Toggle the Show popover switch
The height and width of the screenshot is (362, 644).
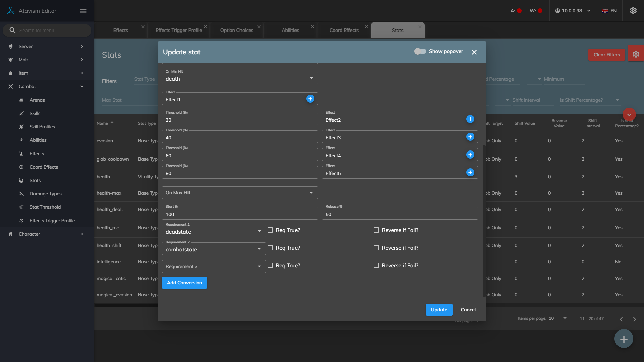coord(420,51)
